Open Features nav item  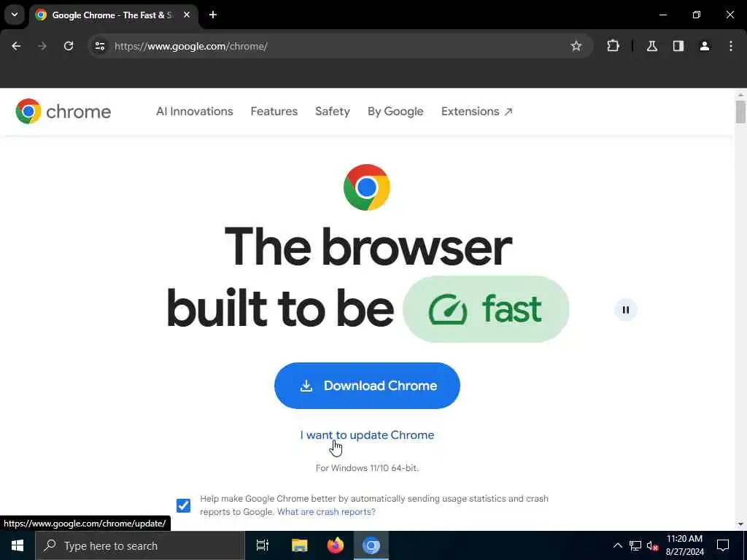click(x=274, y=112)
